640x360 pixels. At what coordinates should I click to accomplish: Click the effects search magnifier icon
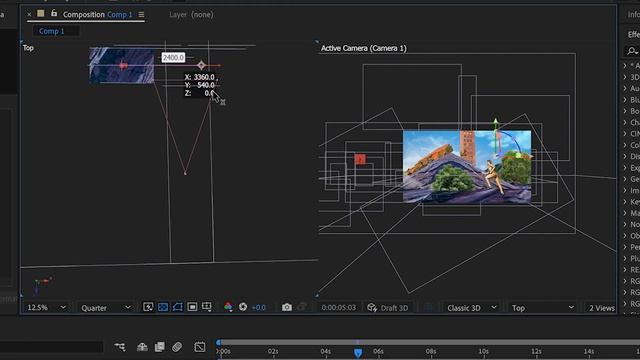click(x=632, y=51)
